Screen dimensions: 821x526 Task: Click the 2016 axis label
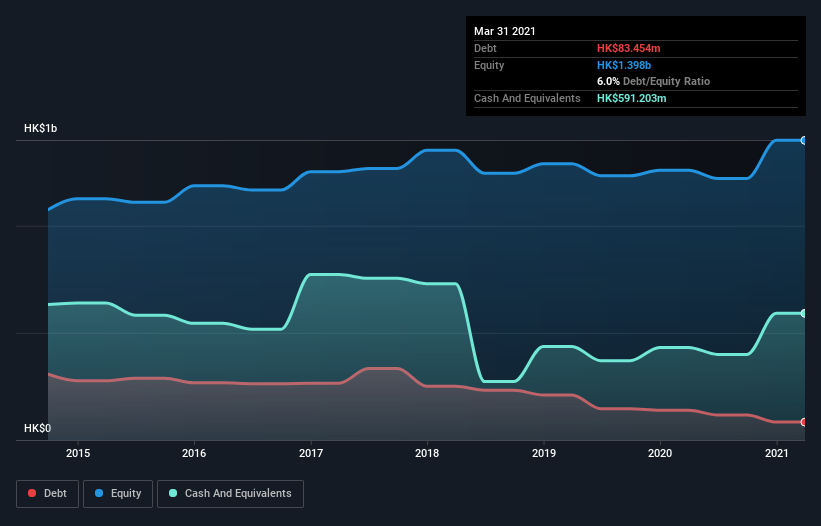pos(194,453)
